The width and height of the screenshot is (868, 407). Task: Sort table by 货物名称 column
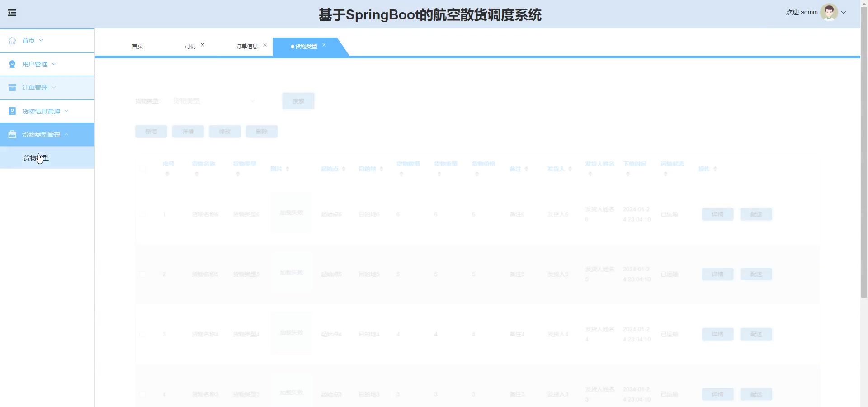pyautogui.click(x=197, y=174)
